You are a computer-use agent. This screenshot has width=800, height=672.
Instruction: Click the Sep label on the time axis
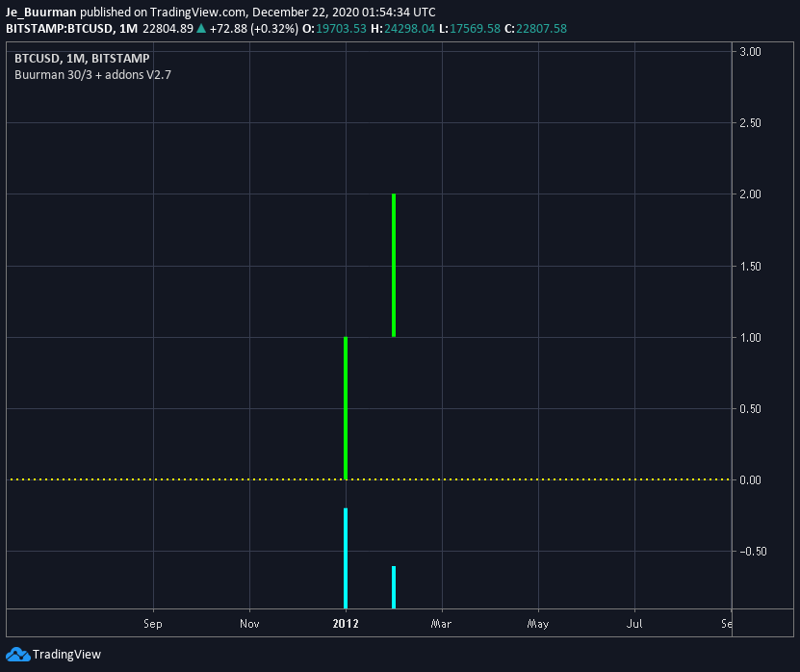click(x=153, y=624)
